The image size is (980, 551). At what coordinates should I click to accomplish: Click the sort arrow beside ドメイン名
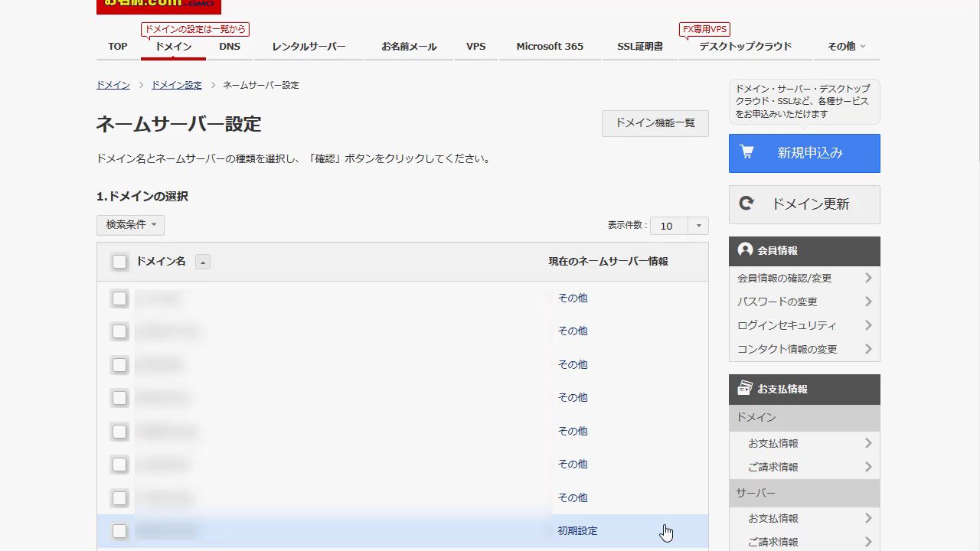(203, 262)
